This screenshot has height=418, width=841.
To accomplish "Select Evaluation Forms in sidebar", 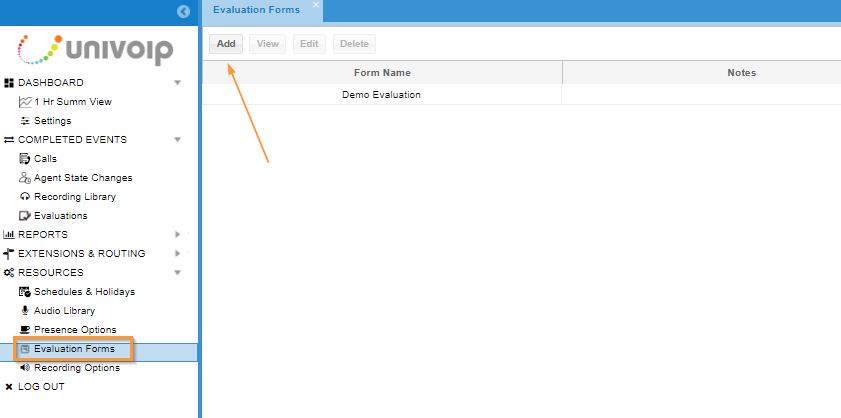I will pyautogui.click(x=75, y=349).
